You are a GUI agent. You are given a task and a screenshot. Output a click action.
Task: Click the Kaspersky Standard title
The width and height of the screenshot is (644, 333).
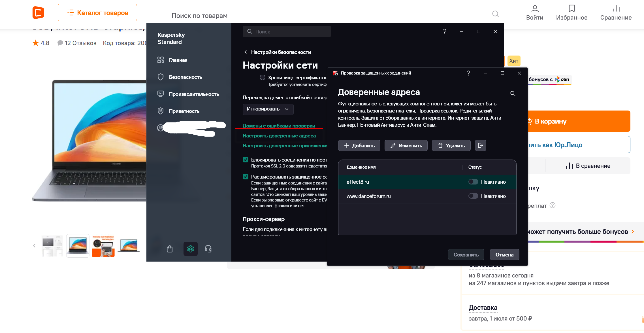pyautogui.click(x=171, y=38)
